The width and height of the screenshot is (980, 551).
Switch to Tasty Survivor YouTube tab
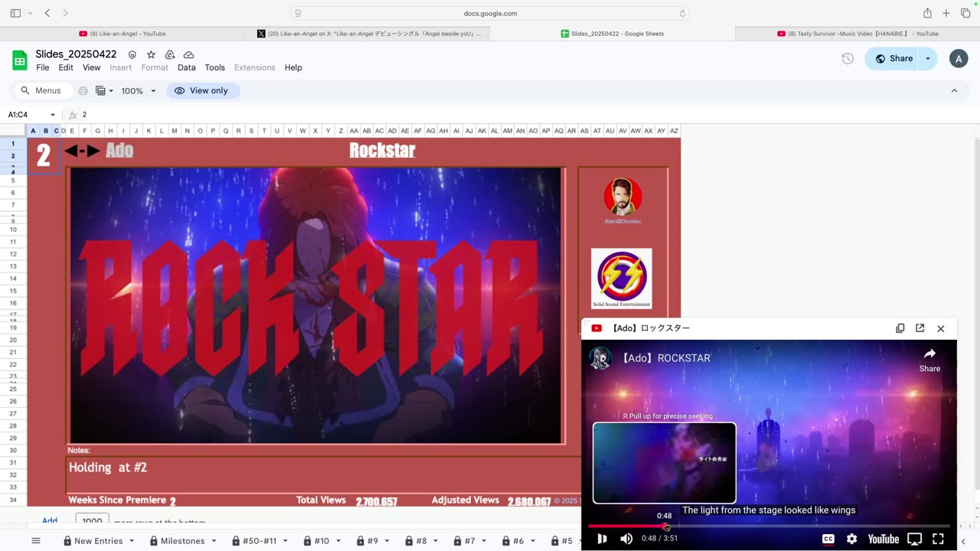pyautogui.click(x=857, y=34)
